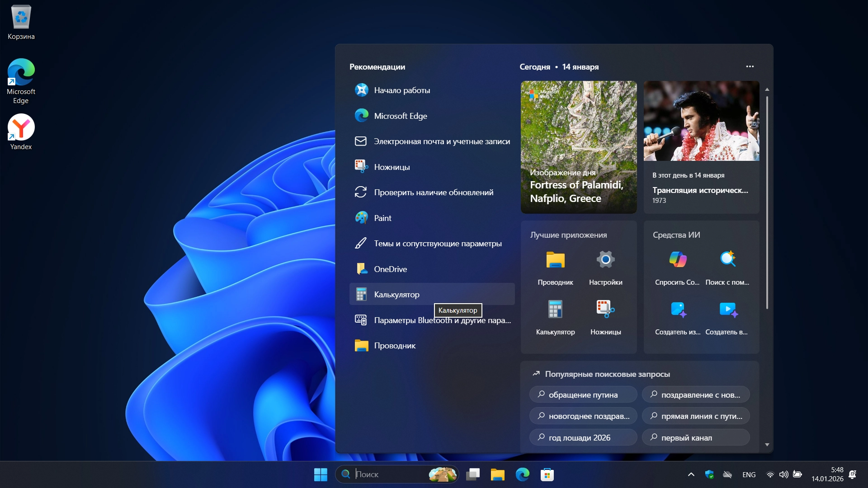
Task: Show hidden tray icons chevron
Action: [x=691, y=474]
